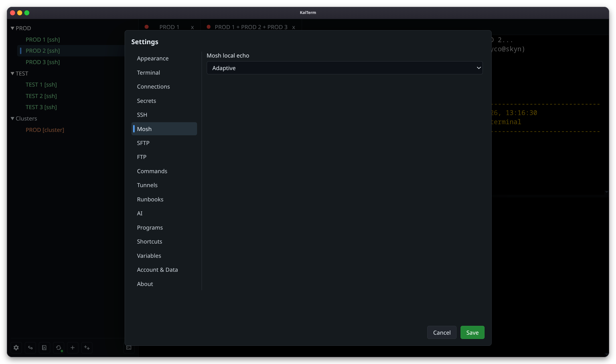616x364 pixels.
Task: Select Appearance settings section
Action: pos(164,58)
